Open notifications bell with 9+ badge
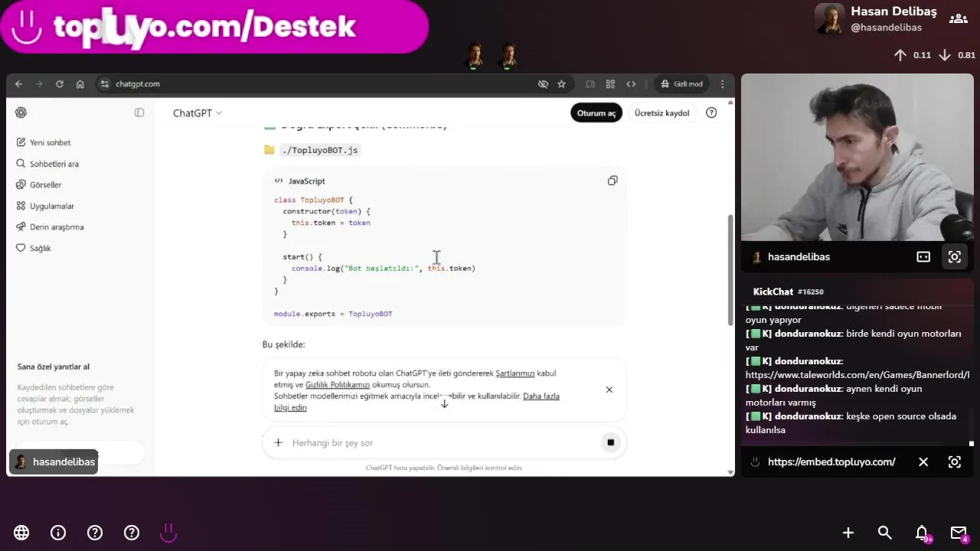The height and width of the screenshot is (551, 980). (x=923, y=533)
